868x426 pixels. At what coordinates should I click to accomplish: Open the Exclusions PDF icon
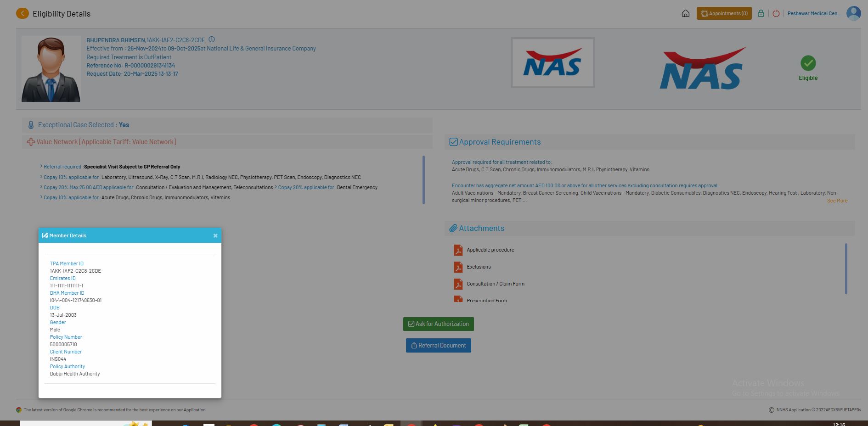pos(458,267)
